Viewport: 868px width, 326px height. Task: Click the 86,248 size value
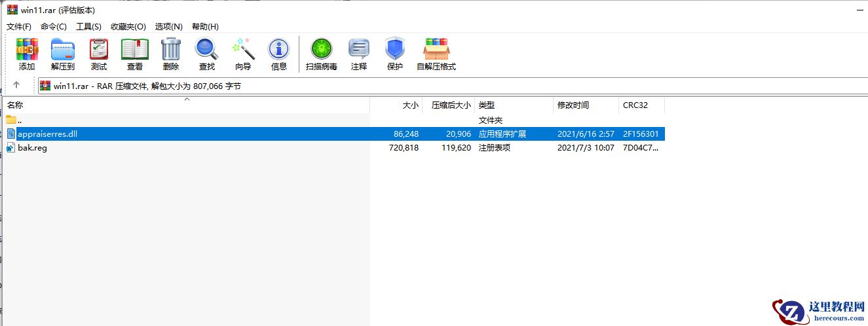tap(406, 134)
